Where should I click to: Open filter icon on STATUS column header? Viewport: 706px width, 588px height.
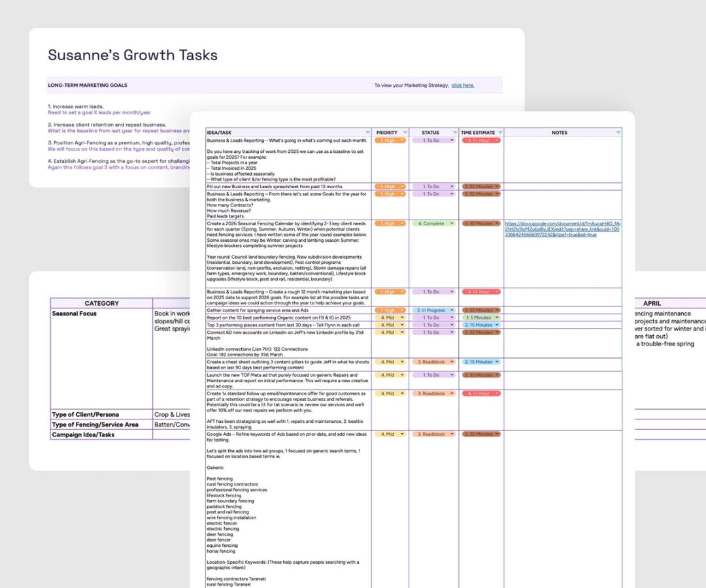click(455, 132)
